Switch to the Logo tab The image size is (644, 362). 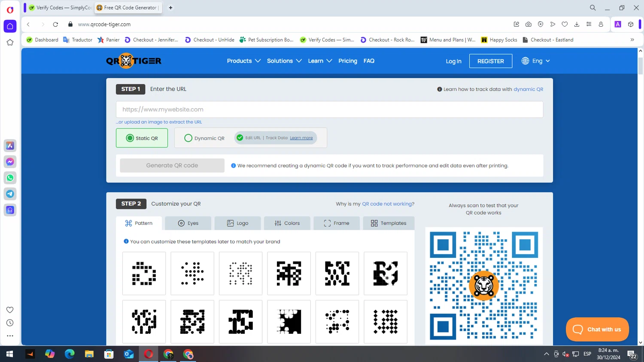coord(237,223)
